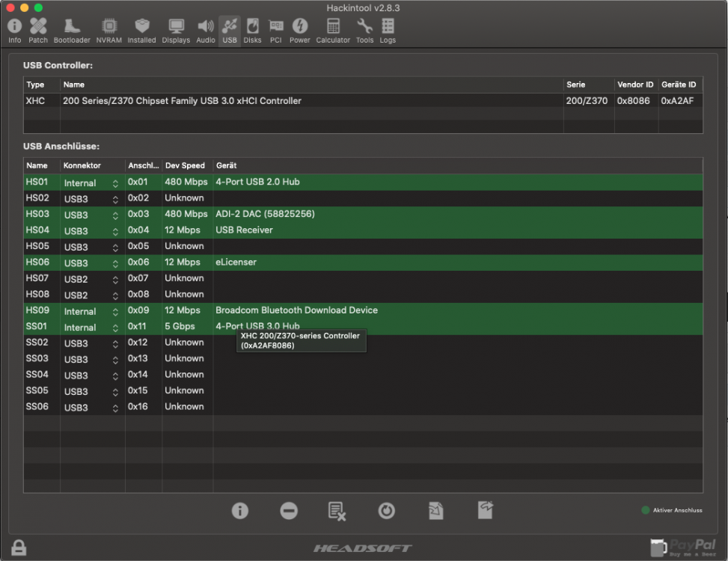The height and width of the screenshot is (561, 728).
Task: Click the HEADSOFT logo
Action: [363, 548]
